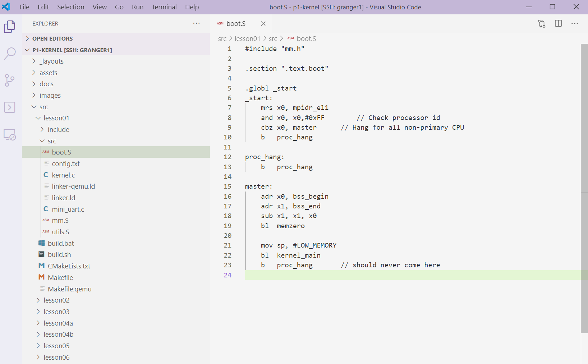Click the editor vertical scrollbar

[x=584, y=189]
